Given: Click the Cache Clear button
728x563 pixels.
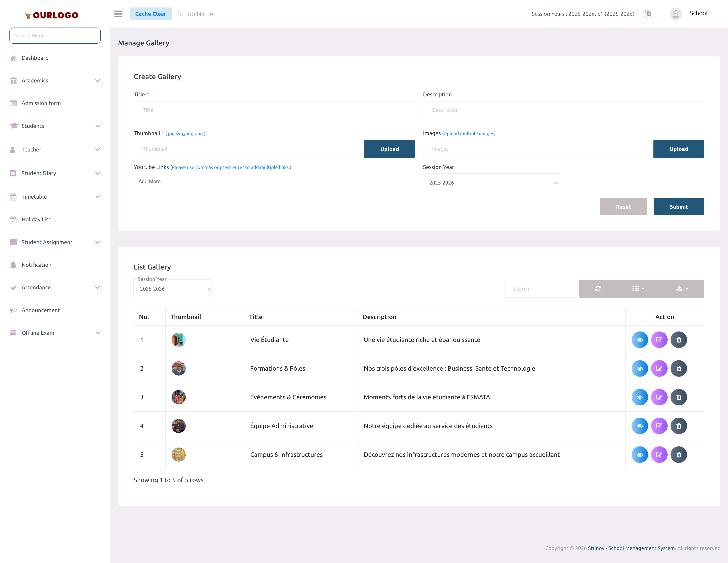Looking at the screenshot, I should 150,14.
